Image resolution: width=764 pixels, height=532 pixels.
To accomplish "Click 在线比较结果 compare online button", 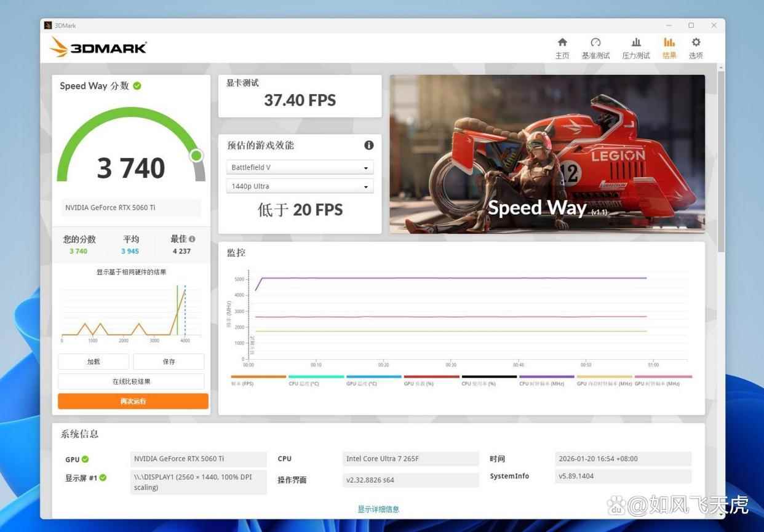I will tap(131, 381).
